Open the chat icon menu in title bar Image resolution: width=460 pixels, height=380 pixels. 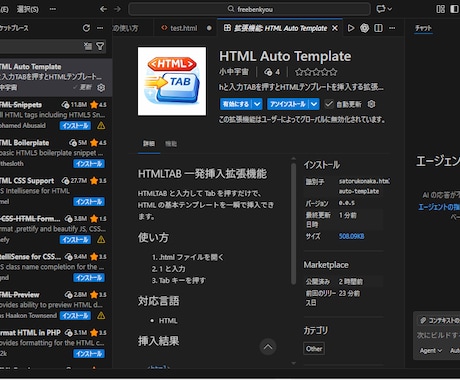coord(384,9)
